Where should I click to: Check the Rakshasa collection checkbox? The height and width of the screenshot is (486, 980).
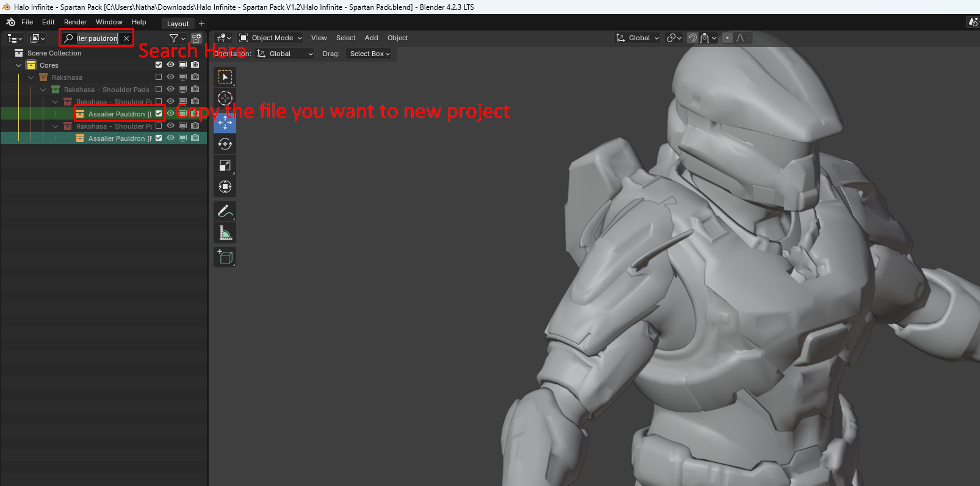(159, 77)
